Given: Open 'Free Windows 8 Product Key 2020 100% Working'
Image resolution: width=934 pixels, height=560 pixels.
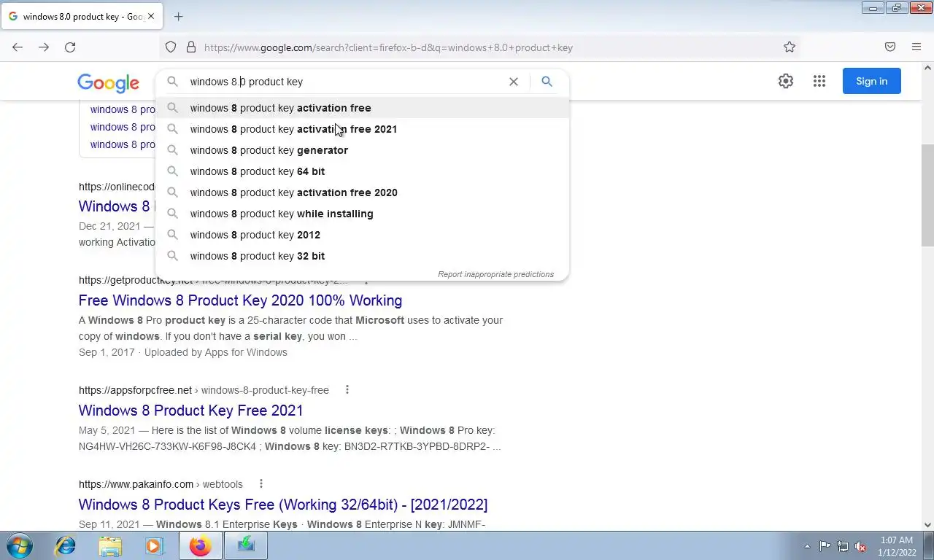Looking at the screenshot, I should click(240, 300).
